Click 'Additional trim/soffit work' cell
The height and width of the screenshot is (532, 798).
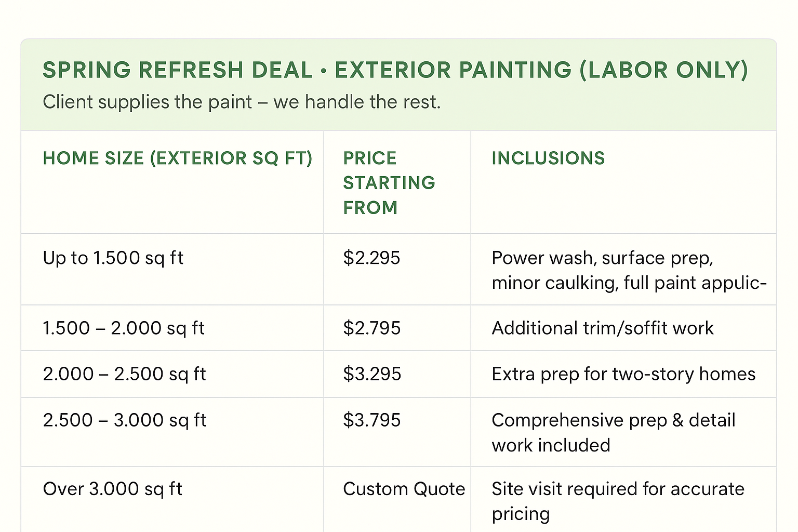603,328
